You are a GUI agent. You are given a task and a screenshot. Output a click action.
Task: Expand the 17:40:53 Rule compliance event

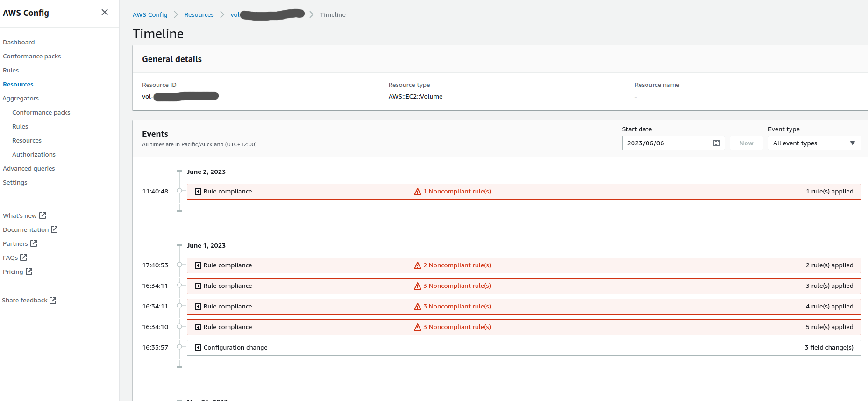[198, 265]
